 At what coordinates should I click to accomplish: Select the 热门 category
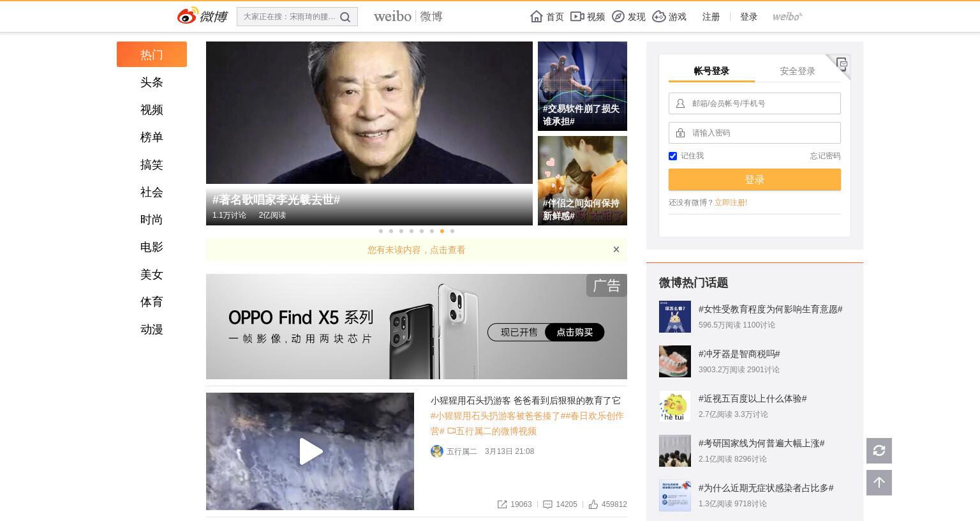[152, 54]
